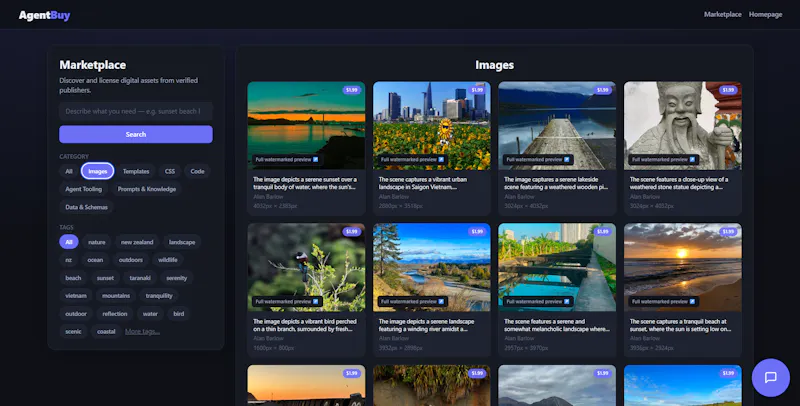Open the stone statue thumbnail
This screenshot has width=800, height=406.
pos(683,125)
